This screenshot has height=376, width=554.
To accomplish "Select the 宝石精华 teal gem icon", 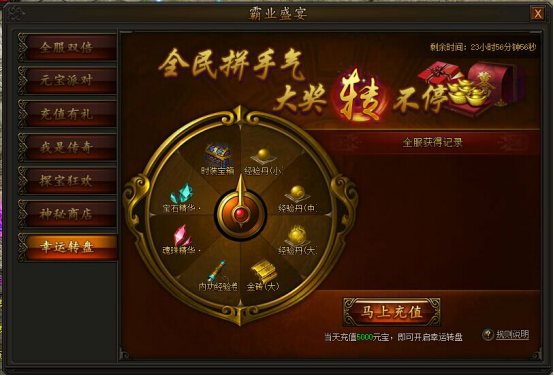I will pyautogui.click(x=182, y=193).
